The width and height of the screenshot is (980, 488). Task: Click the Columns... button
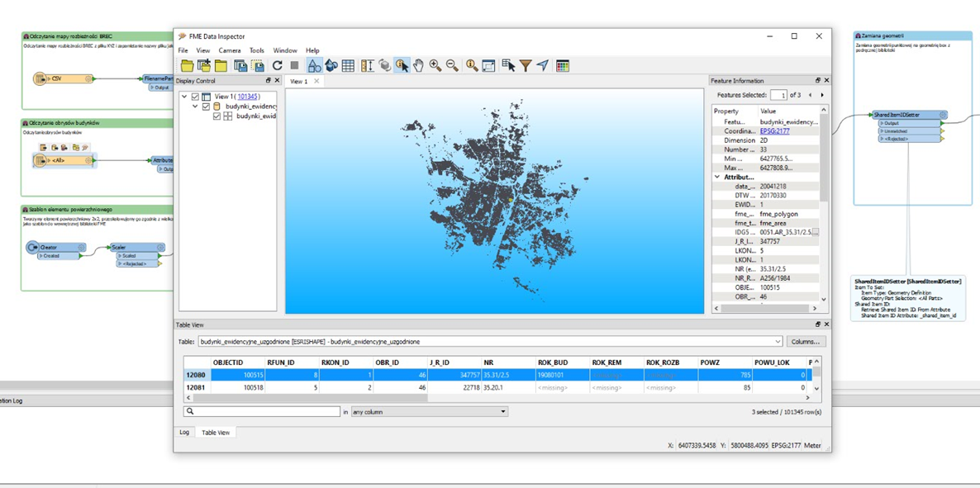805,341
